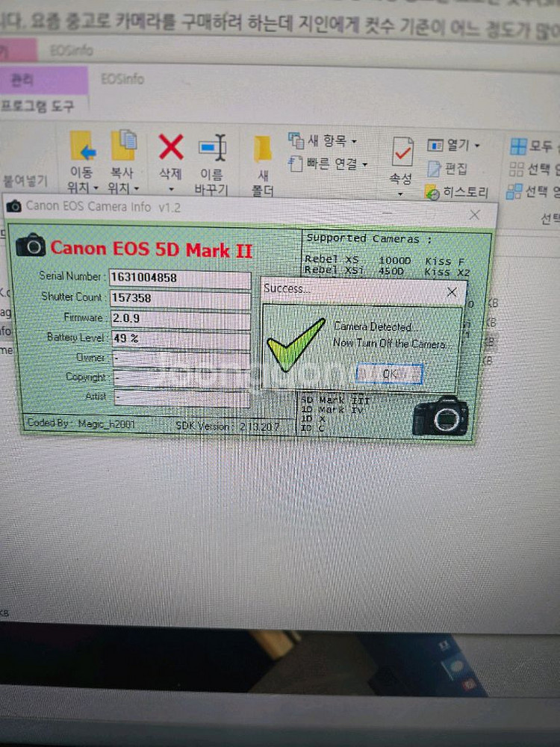560x747 pixels.
Task: Switch to the 관리 ribbon tab
Action: 27,79
